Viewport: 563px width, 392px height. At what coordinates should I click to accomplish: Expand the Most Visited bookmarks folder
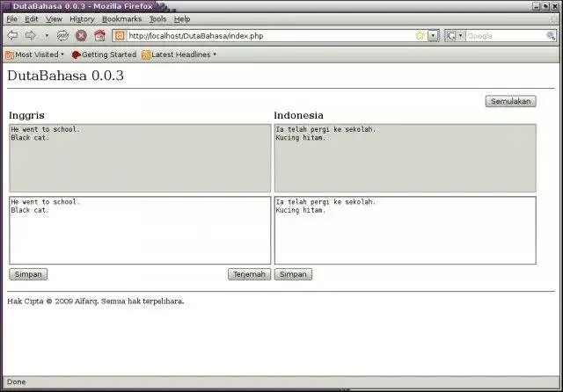coord(35,54)
